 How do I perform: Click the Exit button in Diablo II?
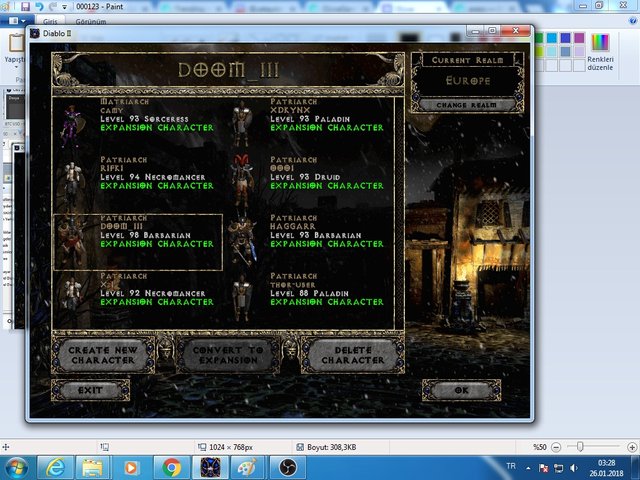tap(90, 390)
